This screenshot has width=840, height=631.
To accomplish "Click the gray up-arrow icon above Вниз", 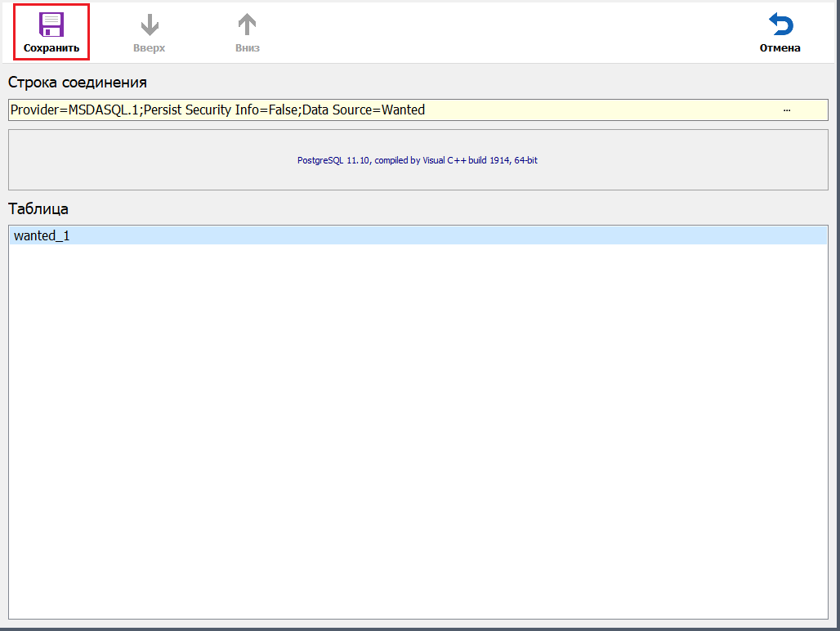I will (x=247, y=25).
